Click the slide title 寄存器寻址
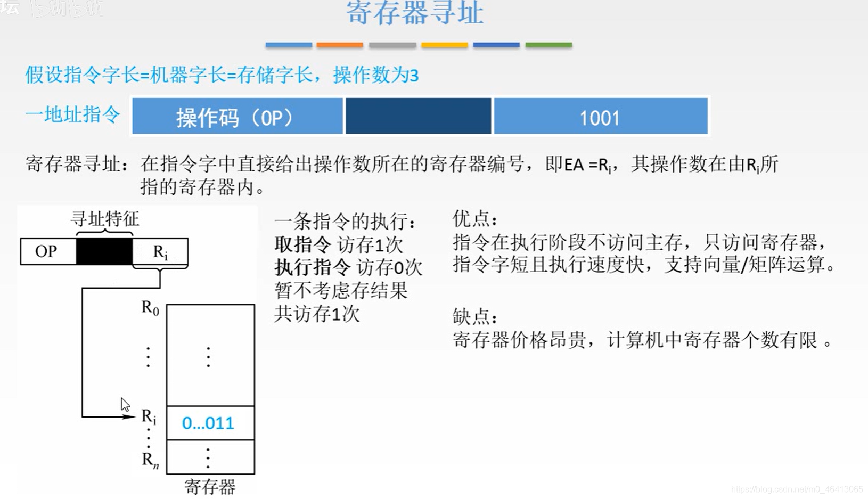Image resolution: width=868 pixels, height=499 pixels. pos(415,12)
